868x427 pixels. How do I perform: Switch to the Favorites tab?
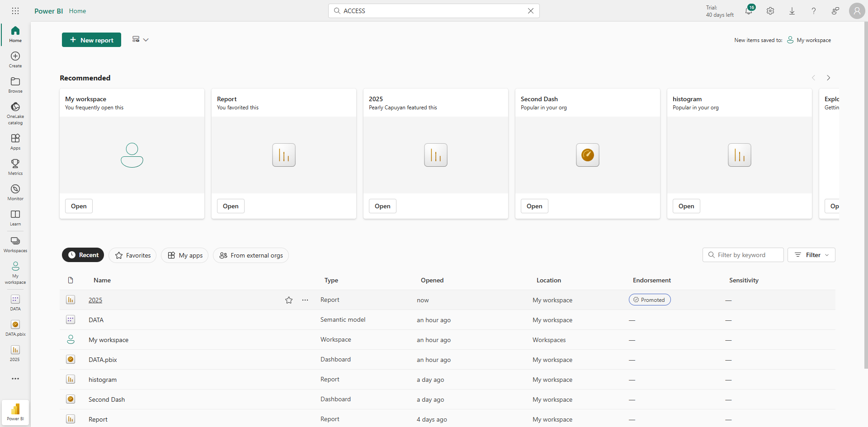tap(132, 255)
